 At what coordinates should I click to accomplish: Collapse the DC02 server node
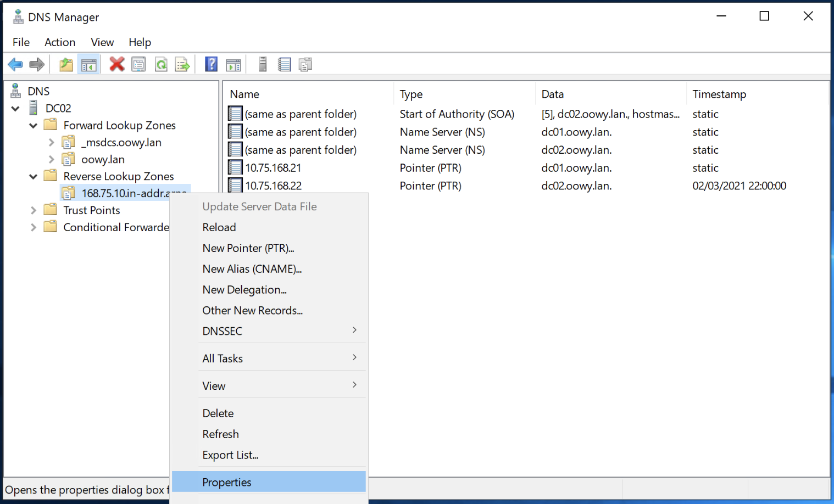click(x=15, y=109)
